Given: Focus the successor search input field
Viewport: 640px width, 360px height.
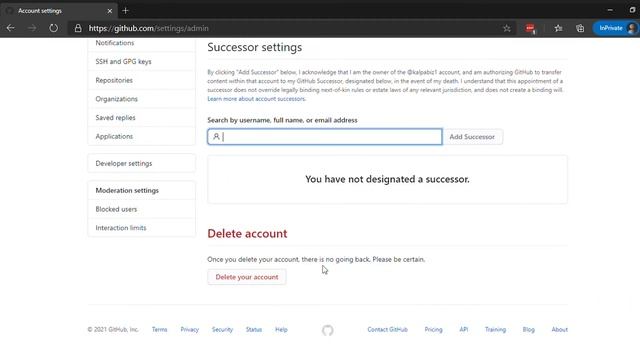Looking at the screenshot, I should pos(324,137).
